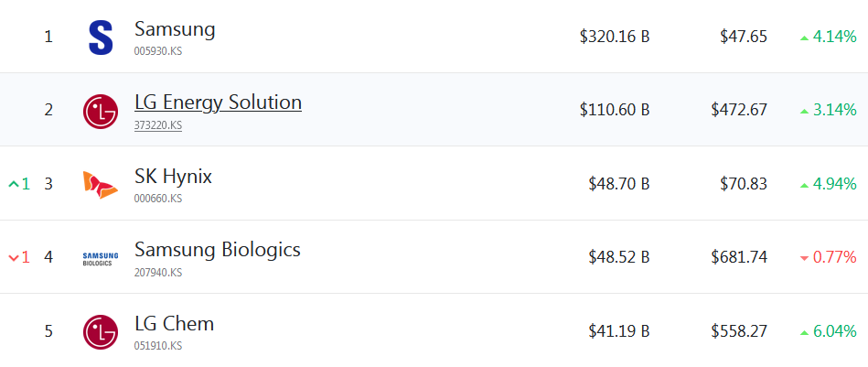Image resolution: width=868 pixels, height=367 pixels.
Task: Open the Samsung company name link
Action: (175, 28)
